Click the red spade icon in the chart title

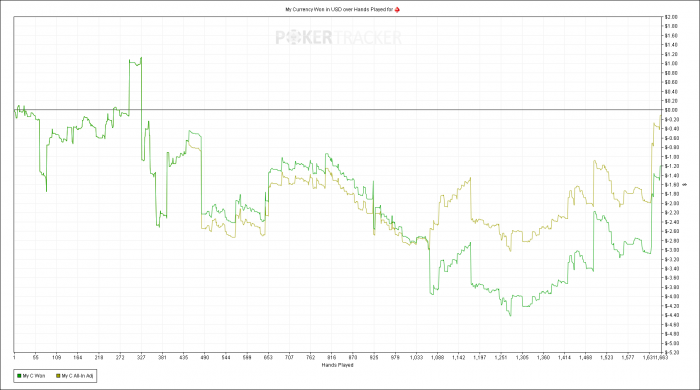coord(397,9)
